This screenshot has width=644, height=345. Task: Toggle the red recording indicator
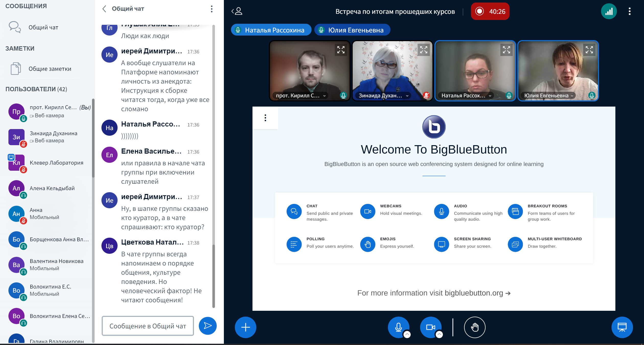tap(490, 11)
